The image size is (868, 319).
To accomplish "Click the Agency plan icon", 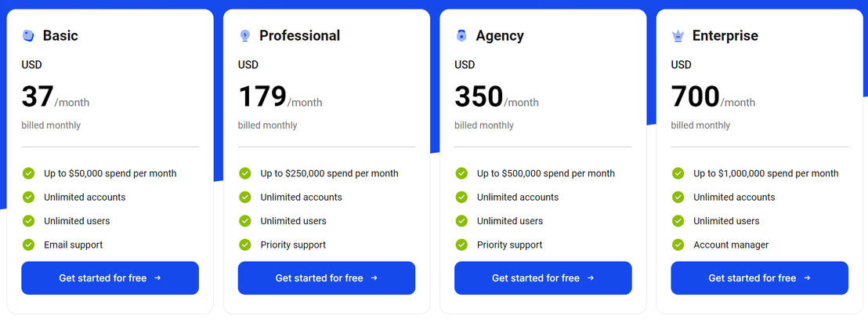I will pyautogui.click(x=461, y=35).
